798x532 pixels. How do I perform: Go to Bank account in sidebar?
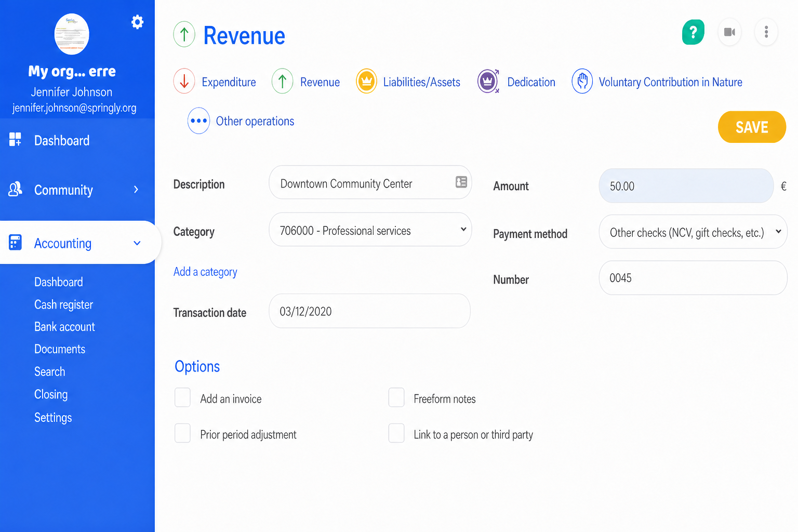(64, 327)
